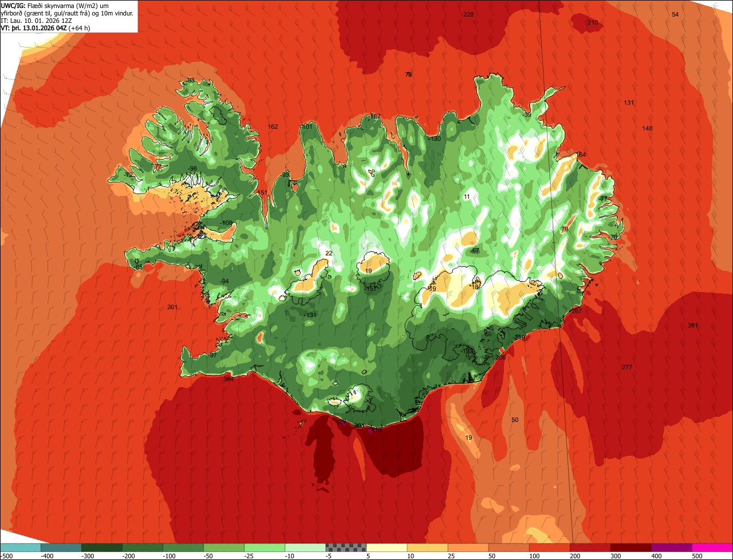733x560 pixels.
Task: Click the land value -108
Action: click(226, 223)
